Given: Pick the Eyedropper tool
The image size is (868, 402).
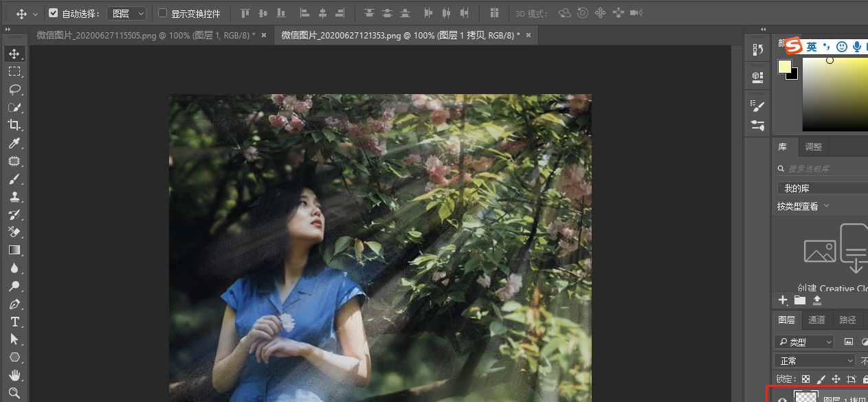Looking at the screenshot, I should [x=14, y=143].
